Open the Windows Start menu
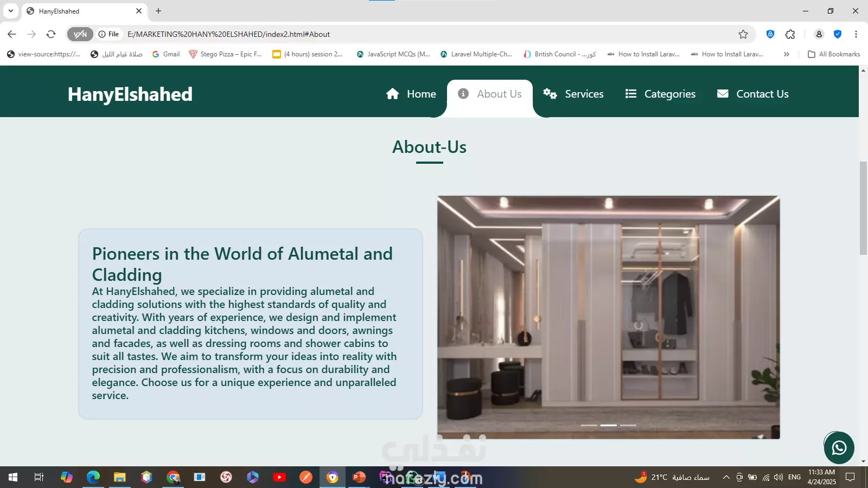Viewport: 868px width, 488px height. 13,477
